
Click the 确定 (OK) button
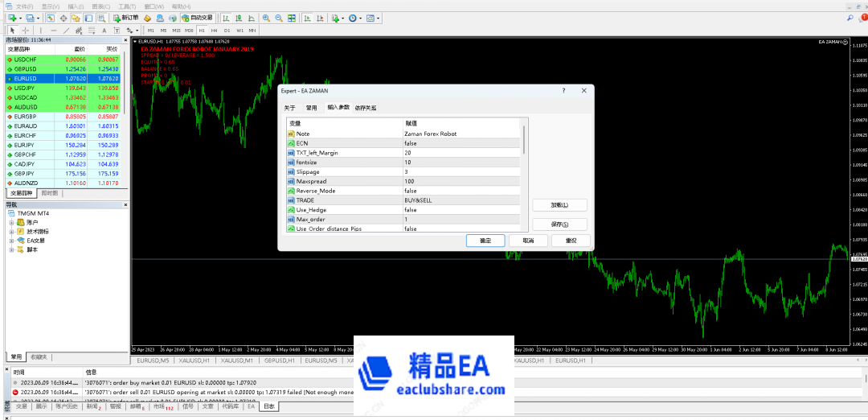pyautogui.click(x=485, y=241)
